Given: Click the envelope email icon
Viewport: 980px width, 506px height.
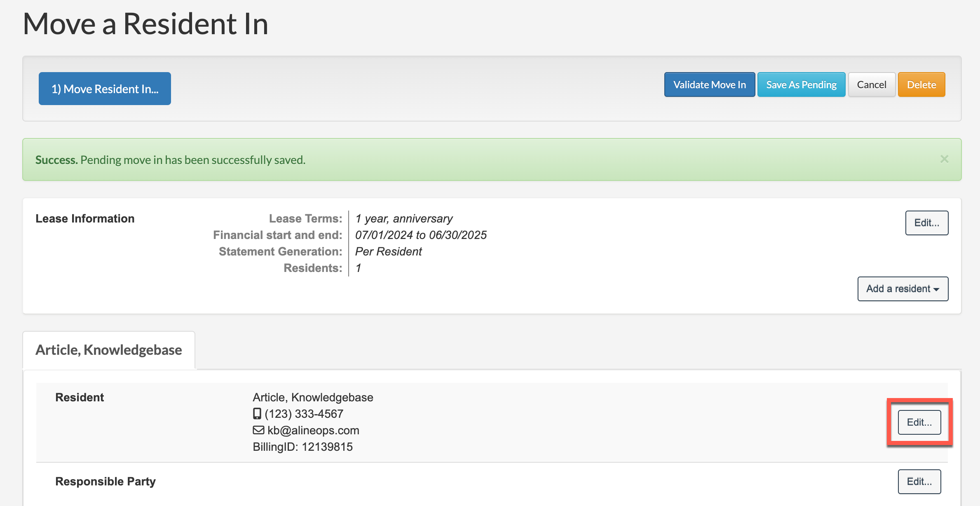Looking at the screenshot, I should click(x=258, y=430).
